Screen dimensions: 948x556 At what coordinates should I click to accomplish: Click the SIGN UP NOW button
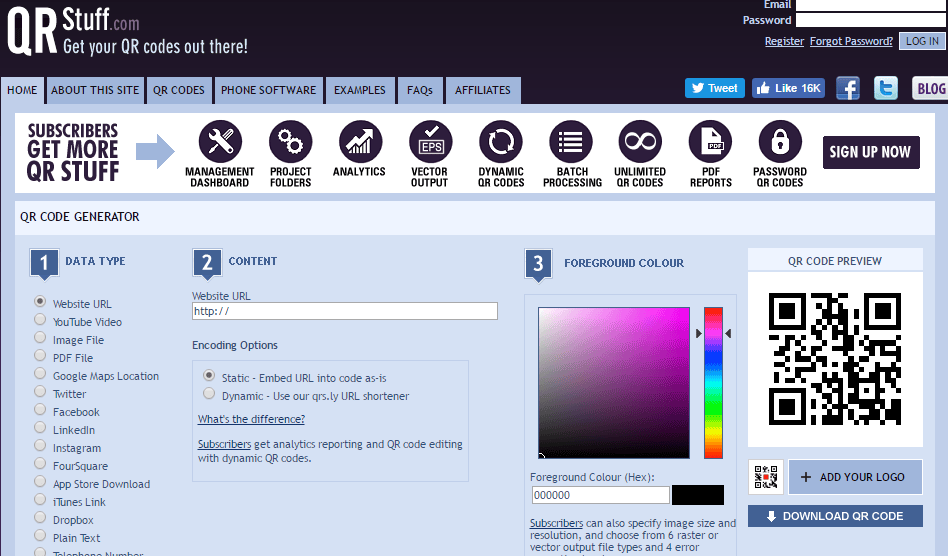[871, 152]
